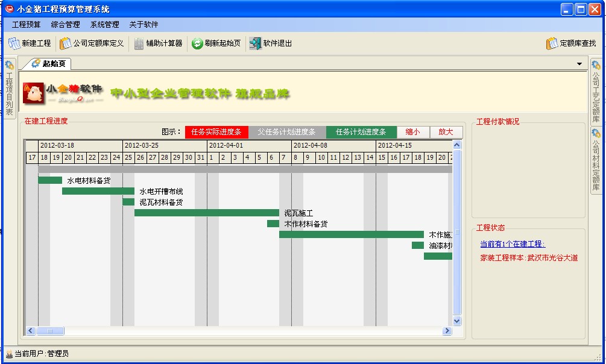Click the 2012-03-18 week header
This screenshot has width=606, height=364.
[x=80, y=146]
